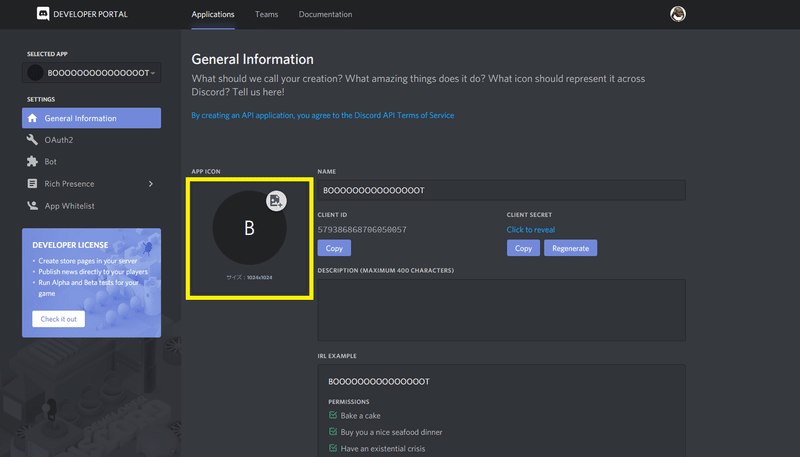Copy the Client Secret
The width and height of the screenshot is (800, 457).
(523, 248)
